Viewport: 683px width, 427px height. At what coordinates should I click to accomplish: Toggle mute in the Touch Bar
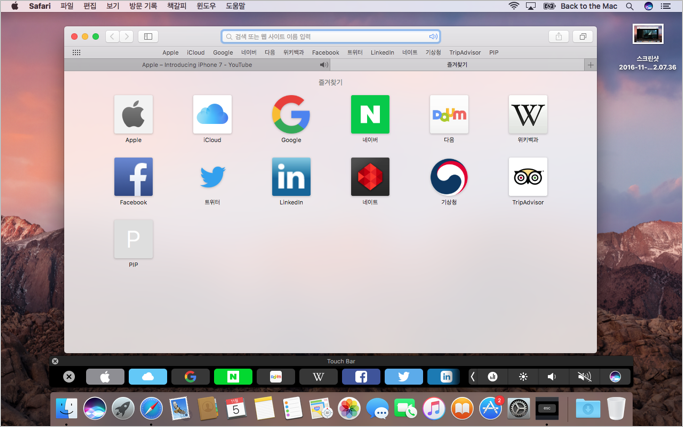584,376
